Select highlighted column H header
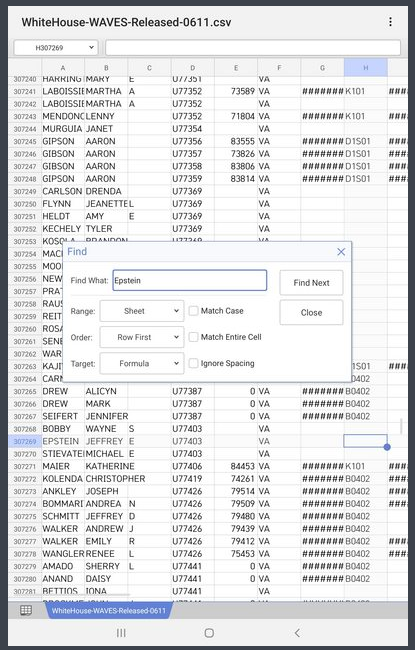Screen dimensions: 415x650 [366, 68]
